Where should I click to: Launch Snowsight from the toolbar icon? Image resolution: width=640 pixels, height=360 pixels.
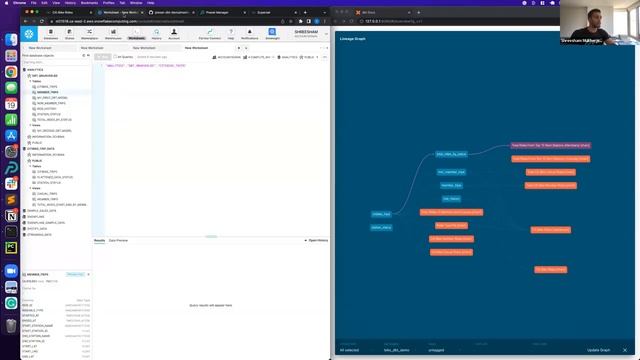[272, 34]
